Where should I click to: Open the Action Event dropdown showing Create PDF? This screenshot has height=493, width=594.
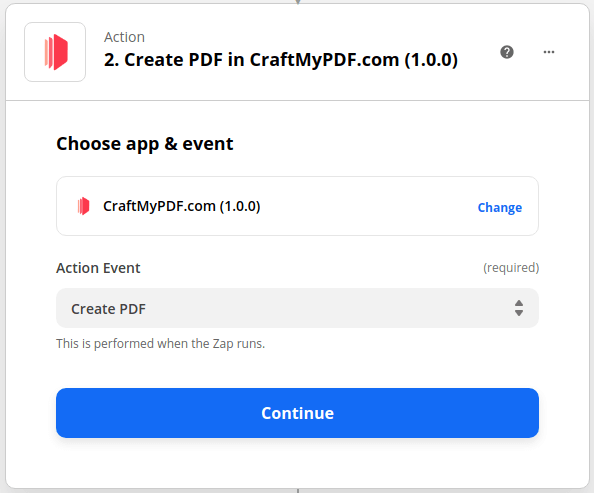[297, 308]
